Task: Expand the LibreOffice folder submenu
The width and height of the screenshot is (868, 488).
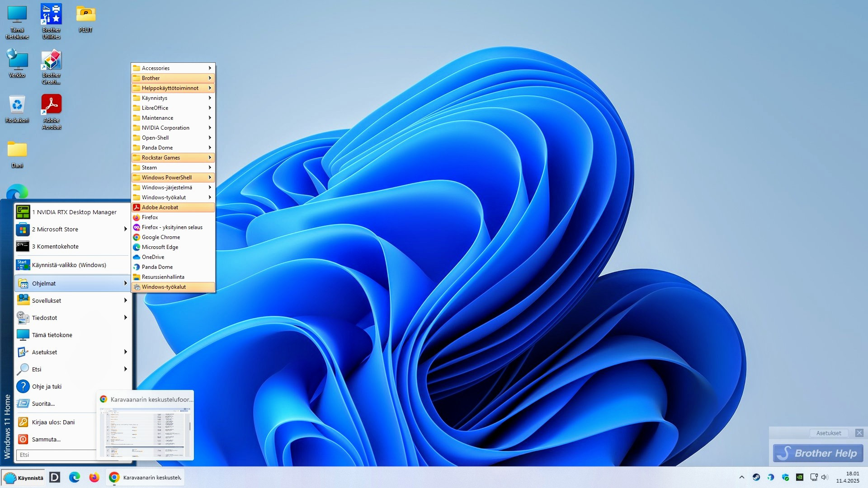Action: 173,108
